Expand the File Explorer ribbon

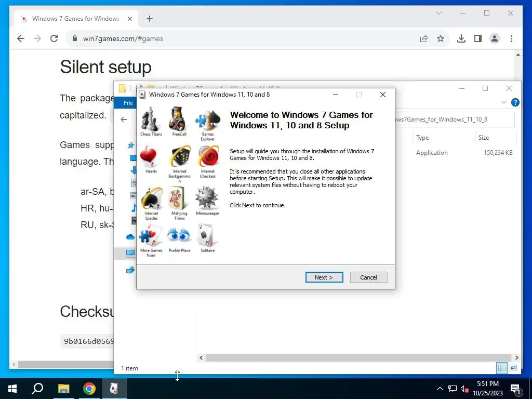(504, 102)
